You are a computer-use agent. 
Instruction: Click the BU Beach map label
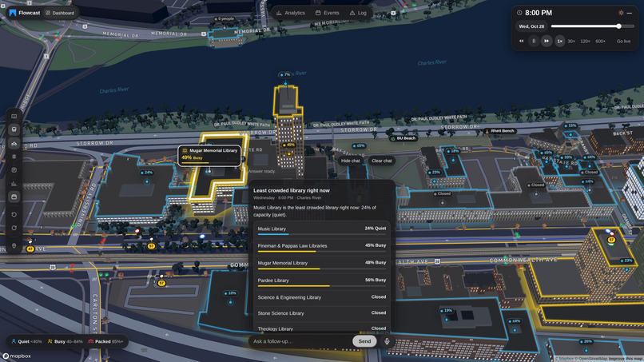[x=403, y=138]
